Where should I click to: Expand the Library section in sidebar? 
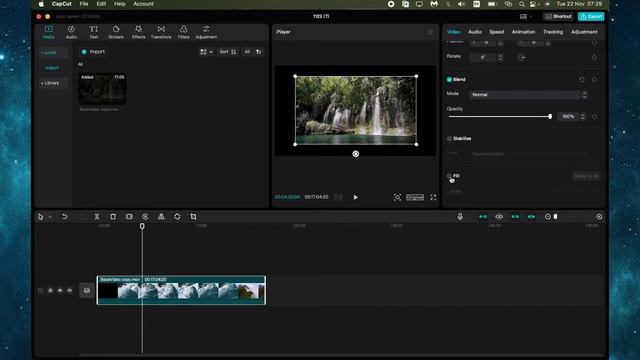pyautogui.click(x=53, y=83)
